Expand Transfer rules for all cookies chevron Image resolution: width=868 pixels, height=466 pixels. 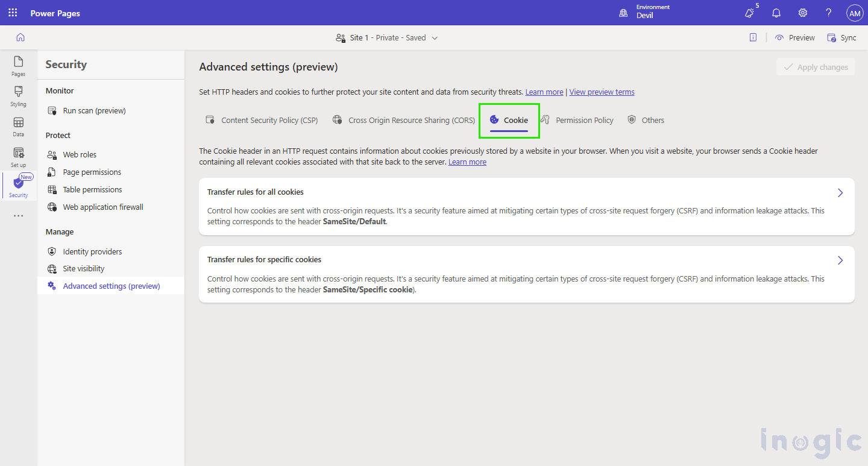tap(840, 193)
